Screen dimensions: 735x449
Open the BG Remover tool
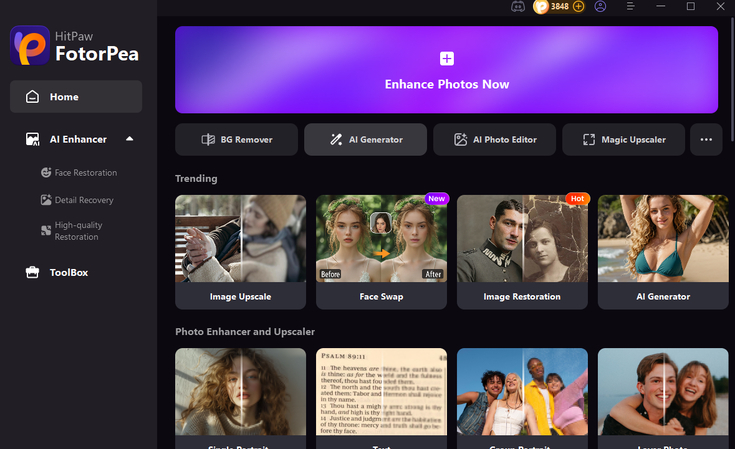[x=237, y=140]
